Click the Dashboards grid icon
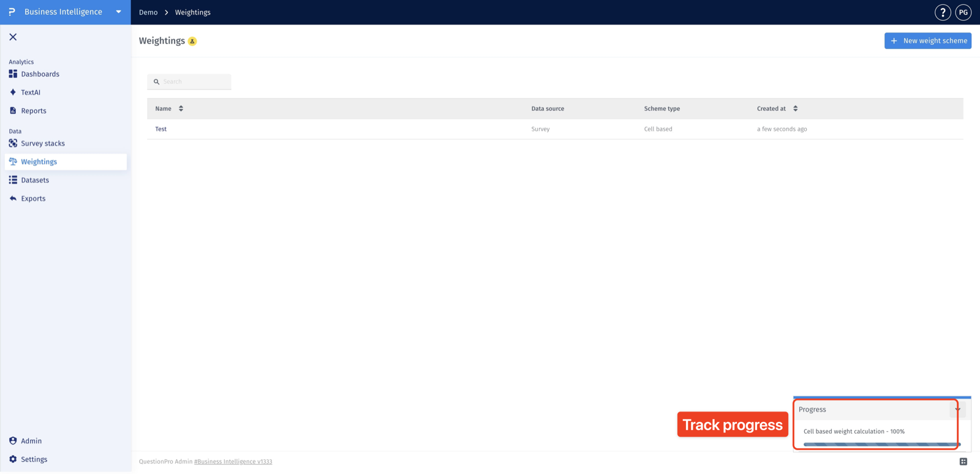Viewport: 980px width, 474px height. [x=13, y=74]
